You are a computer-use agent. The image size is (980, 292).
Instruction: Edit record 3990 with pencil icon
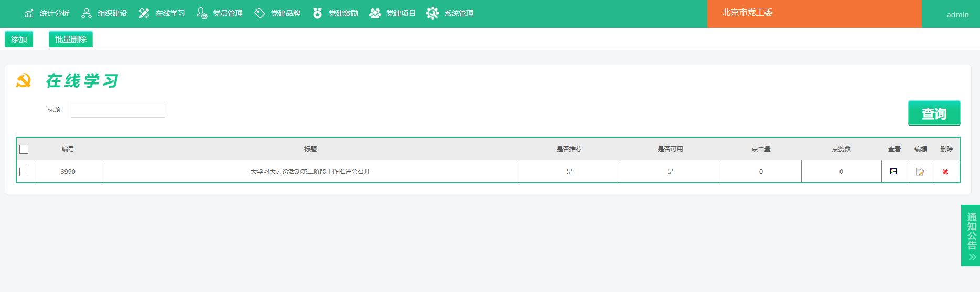(920, 172)
